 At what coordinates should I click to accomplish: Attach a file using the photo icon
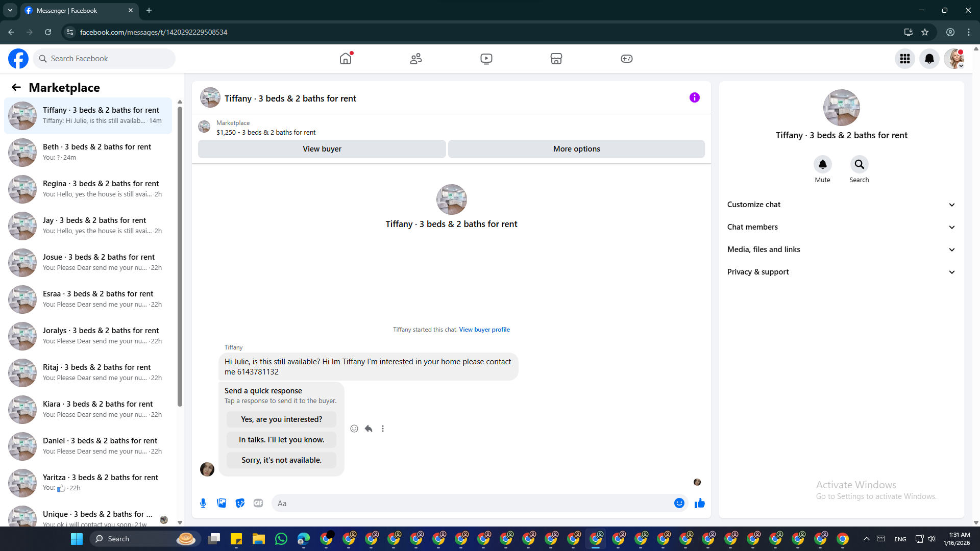coord(222,503)
